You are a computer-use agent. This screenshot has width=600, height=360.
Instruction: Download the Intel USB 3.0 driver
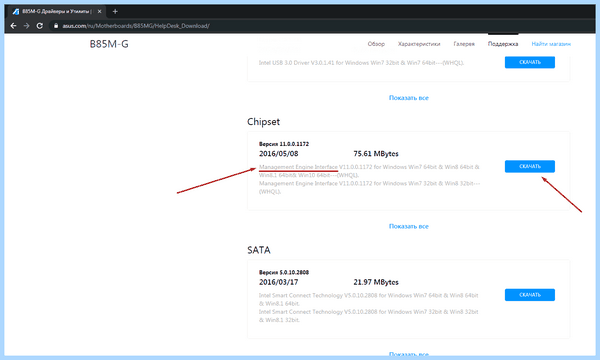(530, 62)
